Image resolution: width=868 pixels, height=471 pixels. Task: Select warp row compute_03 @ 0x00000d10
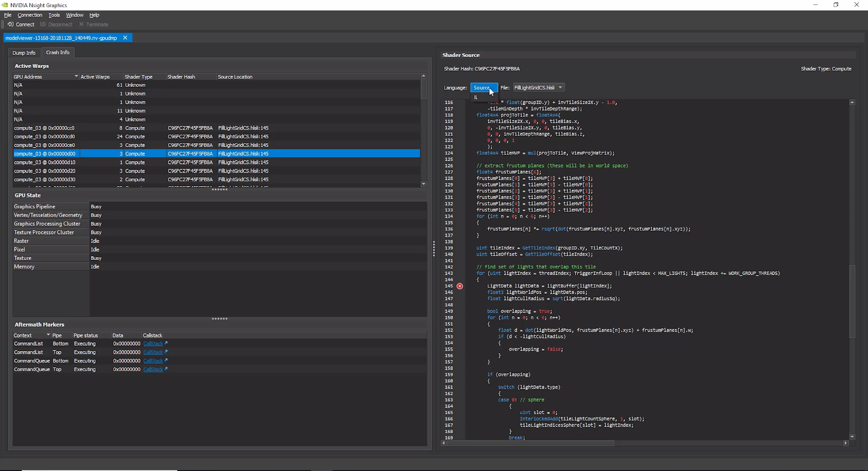pos(216,162)
